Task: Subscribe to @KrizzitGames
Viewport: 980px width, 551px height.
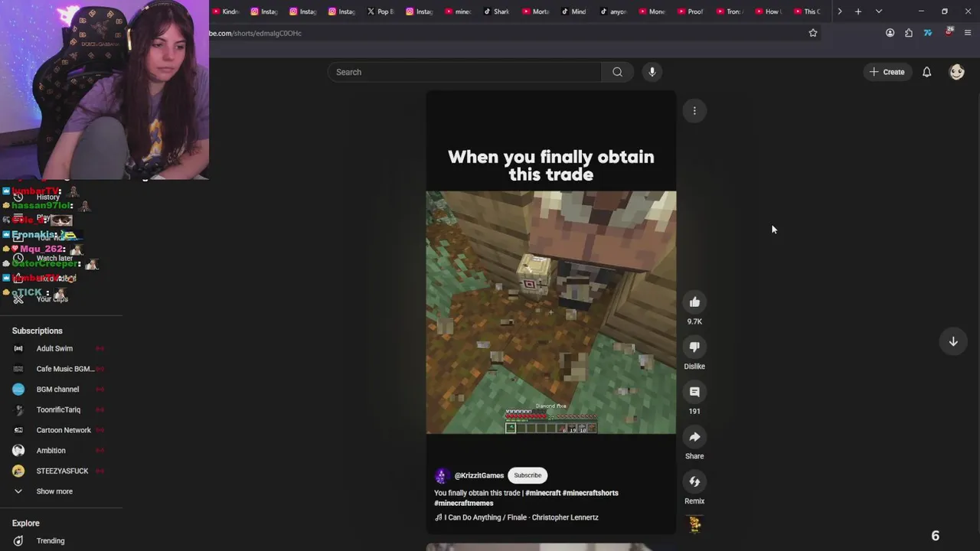Action: coord(528,475)
